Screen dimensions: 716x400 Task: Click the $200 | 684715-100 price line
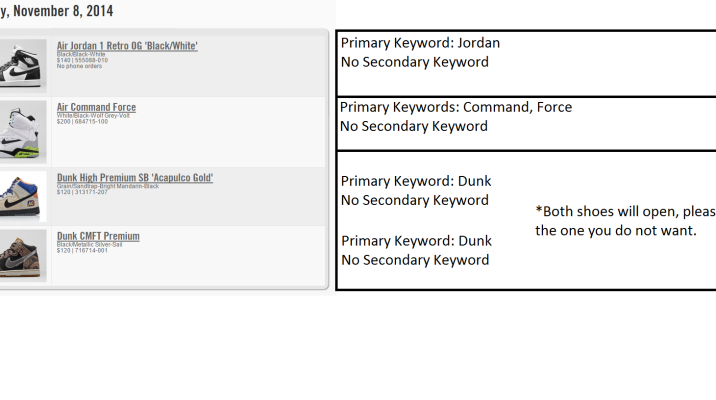pyautogui.click(x=82, y=121)
